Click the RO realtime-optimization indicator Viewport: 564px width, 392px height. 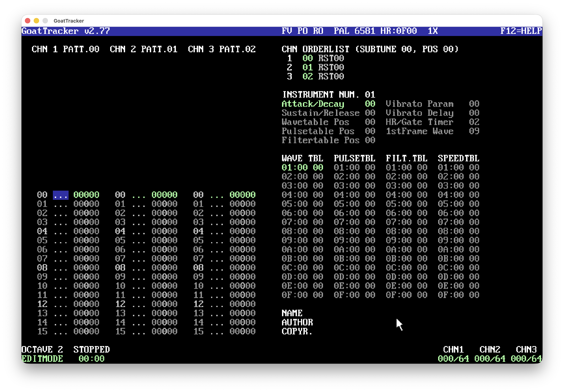(x=318, y=31)
